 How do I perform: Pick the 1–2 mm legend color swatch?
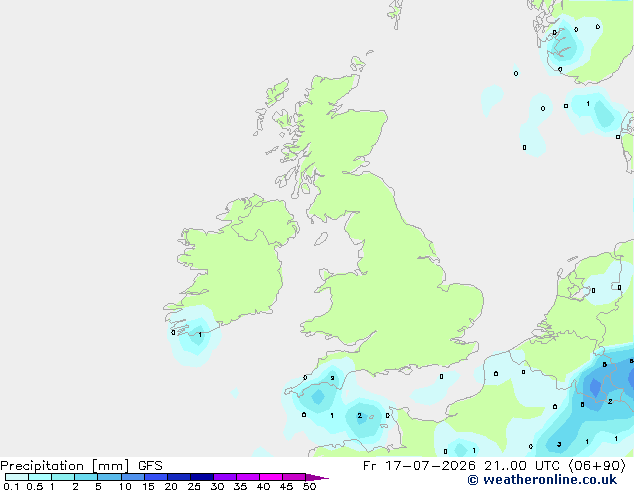tap(63, 477)
